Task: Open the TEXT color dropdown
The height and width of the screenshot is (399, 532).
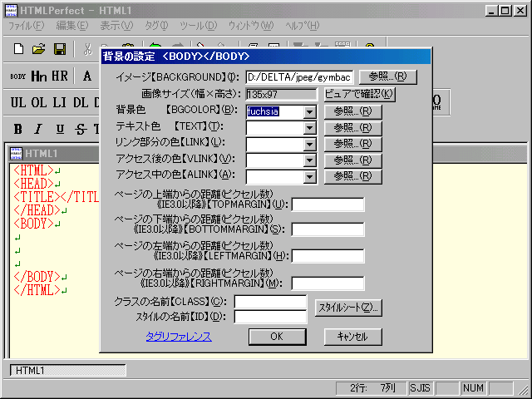Action: (309, 127)
